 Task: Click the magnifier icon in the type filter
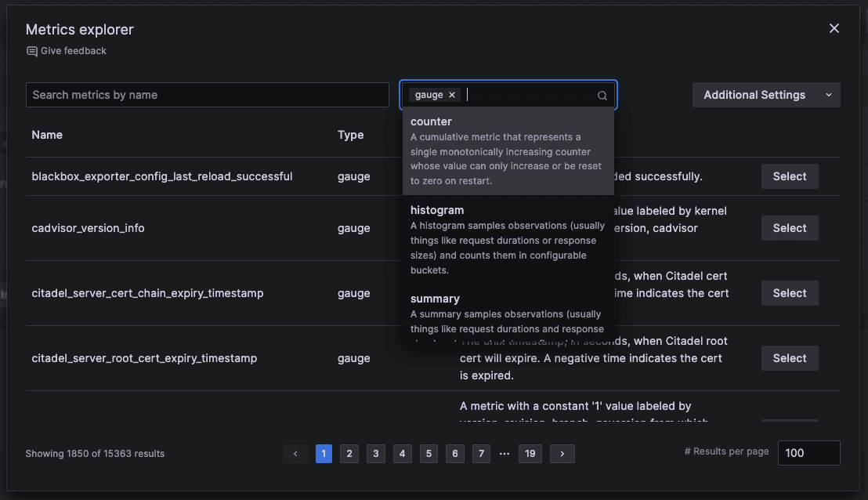point(602,95)
